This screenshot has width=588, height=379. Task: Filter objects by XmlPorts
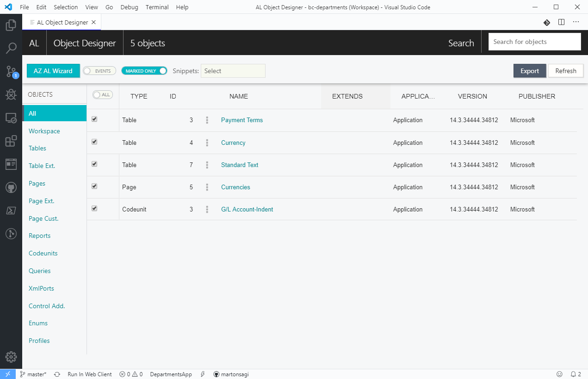pos(41,289)
